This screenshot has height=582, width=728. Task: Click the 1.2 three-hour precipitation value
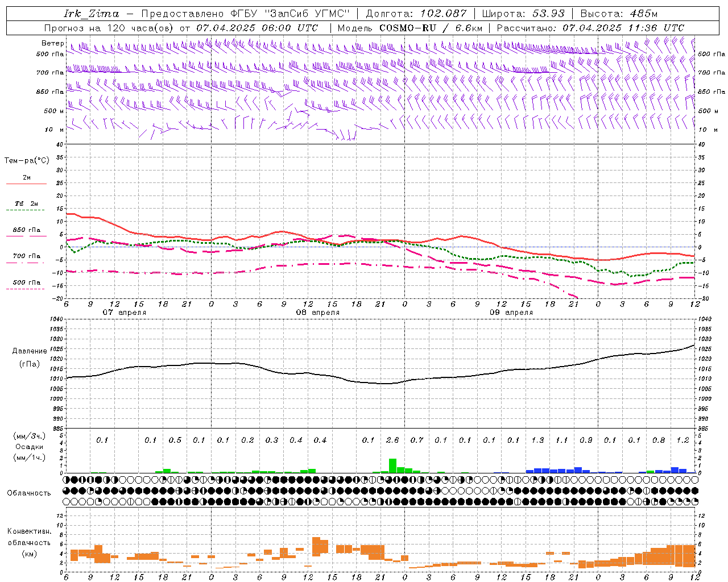click(x=682, y=440)
